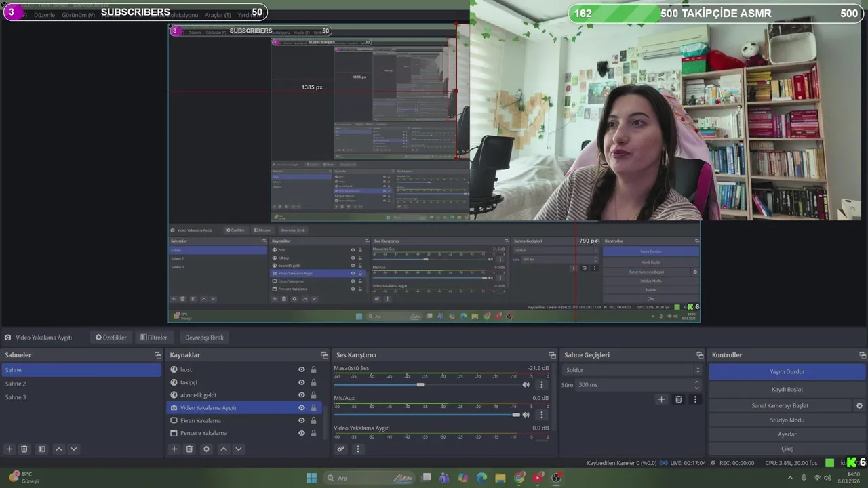Click Sanal Kamerayı Başlat
The image size is (868, 488).
(780, 405)
